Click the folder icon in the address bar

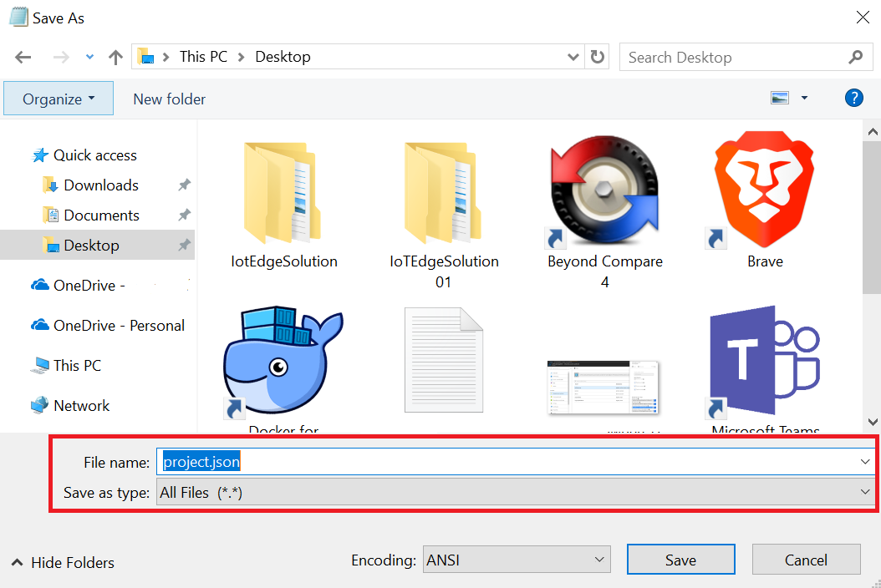click(x=146, y=57)
